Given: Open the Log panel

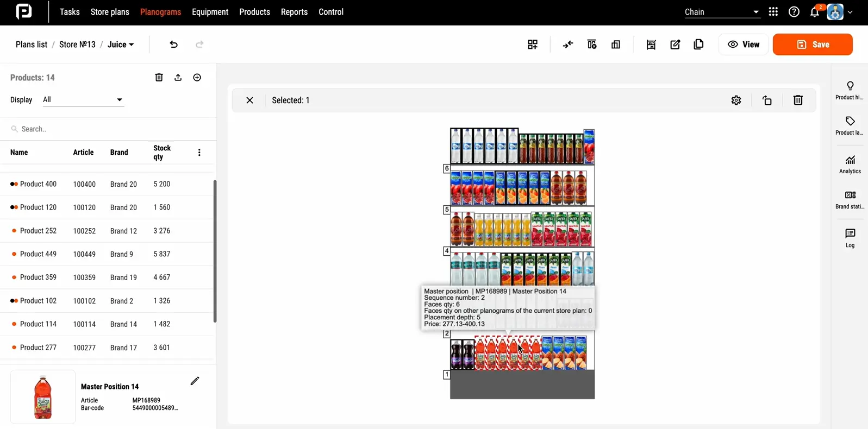Looking at the screenshot, I should pyautogui.click(x=850, y=238).
